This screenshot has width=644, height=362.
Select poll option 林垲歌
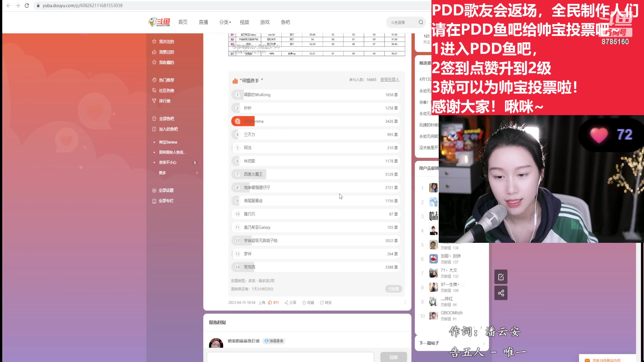[x=315, y=161]
